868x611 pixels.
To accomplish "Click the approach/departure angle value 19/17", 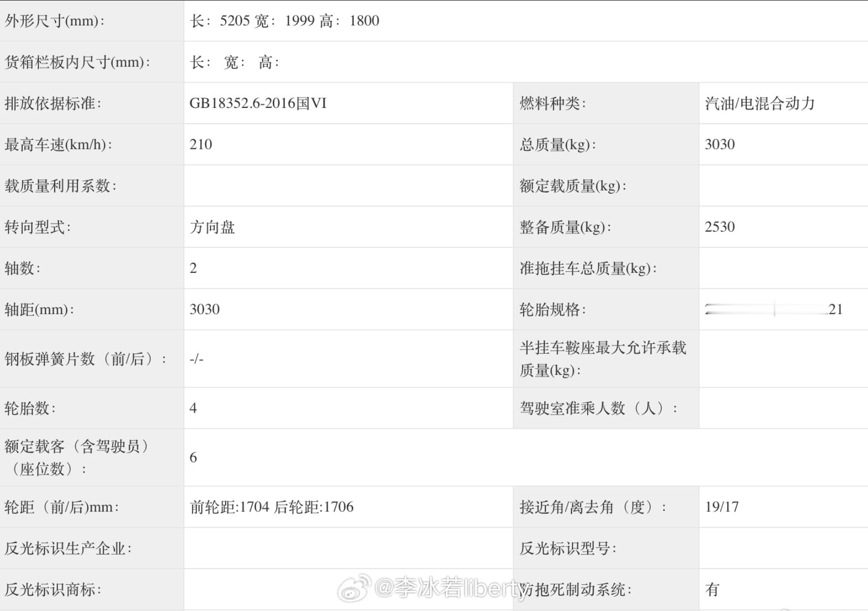I will pos(722,507).
